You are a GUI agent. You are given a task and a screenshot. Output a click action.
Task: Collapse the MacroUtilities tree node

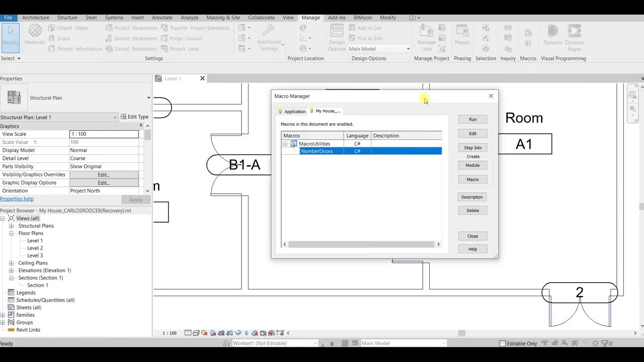285,144
